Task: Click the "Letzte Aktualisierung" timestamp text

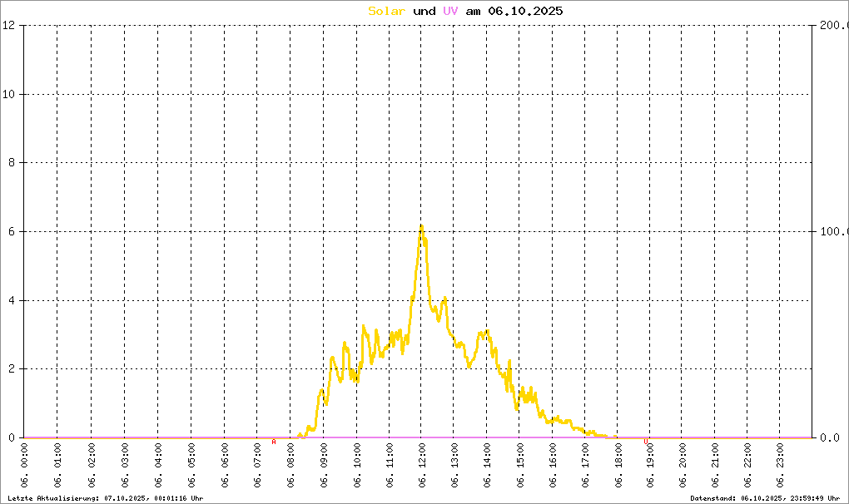Action: [x=106, y=498]
